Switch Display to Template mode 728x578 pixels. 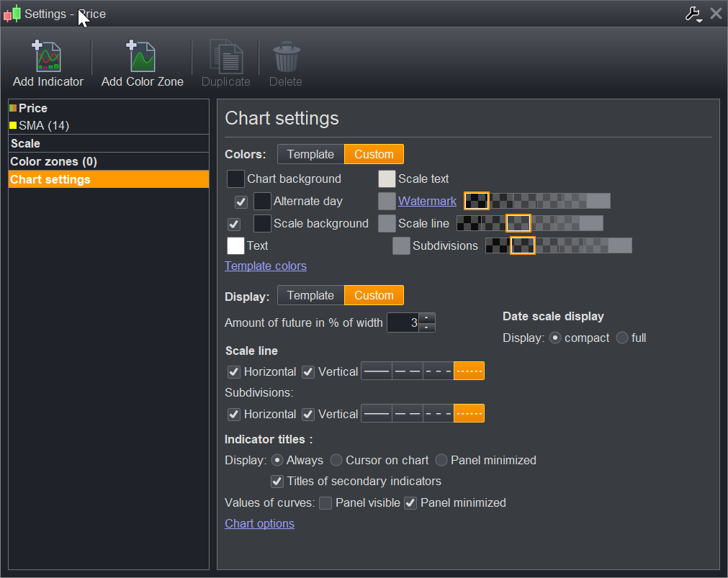[x=310, y=295]
